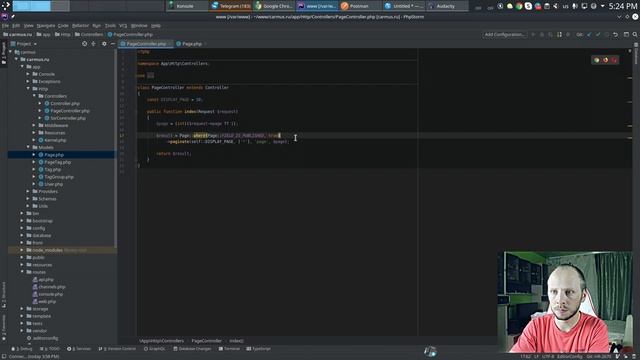Click the locate-in-project target icon
Screen dimensions: 640x360
pos(84,44)
